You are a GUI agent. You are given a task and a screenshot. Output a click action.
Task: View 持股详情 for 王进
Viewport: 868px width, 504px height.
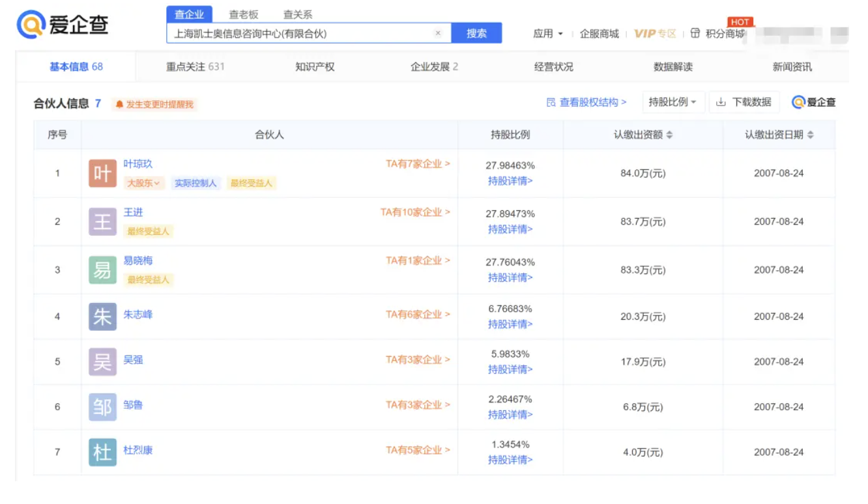coord(510,229)
